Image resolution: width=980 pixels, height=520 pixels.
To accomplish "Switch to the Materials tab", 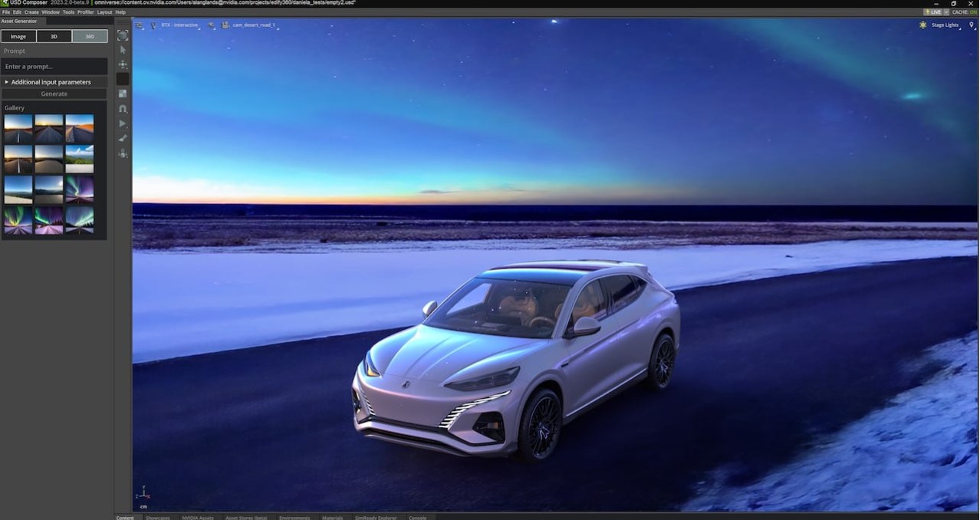I will tap(333, 518).
